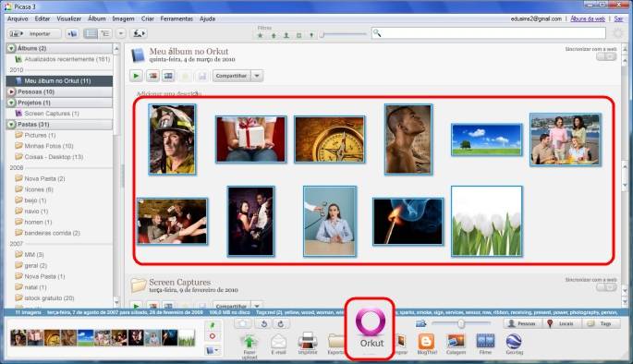Click the hold selected items pin icon
Viewport: 633px width, 364px height.
coord(213,325)
